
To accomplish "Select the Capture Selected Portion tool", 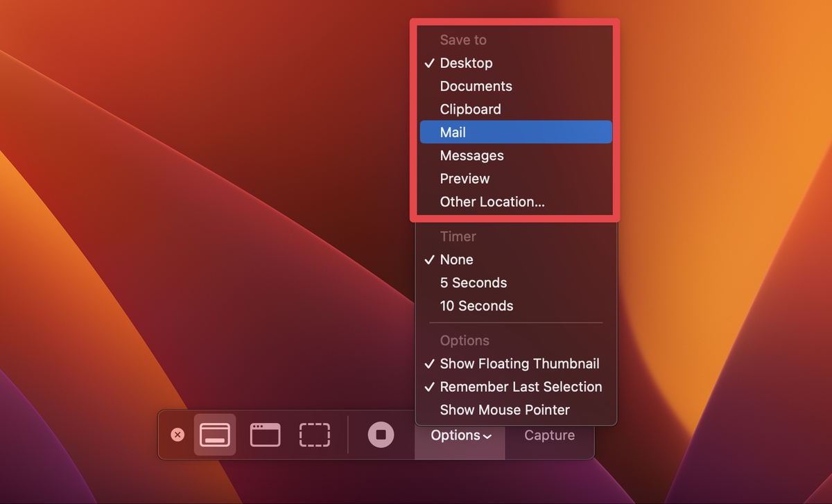I will (314, 435).
